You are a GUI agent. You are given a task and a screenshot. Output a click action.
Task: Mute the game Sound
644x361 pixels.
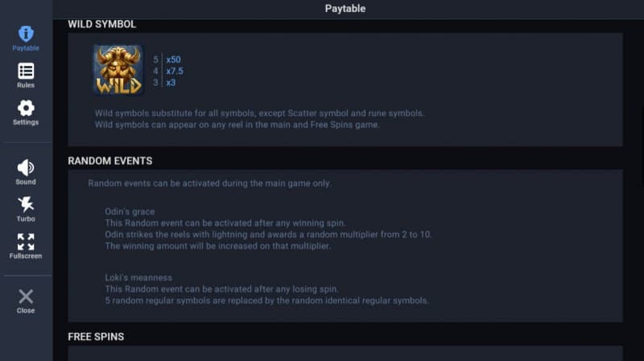26,172
